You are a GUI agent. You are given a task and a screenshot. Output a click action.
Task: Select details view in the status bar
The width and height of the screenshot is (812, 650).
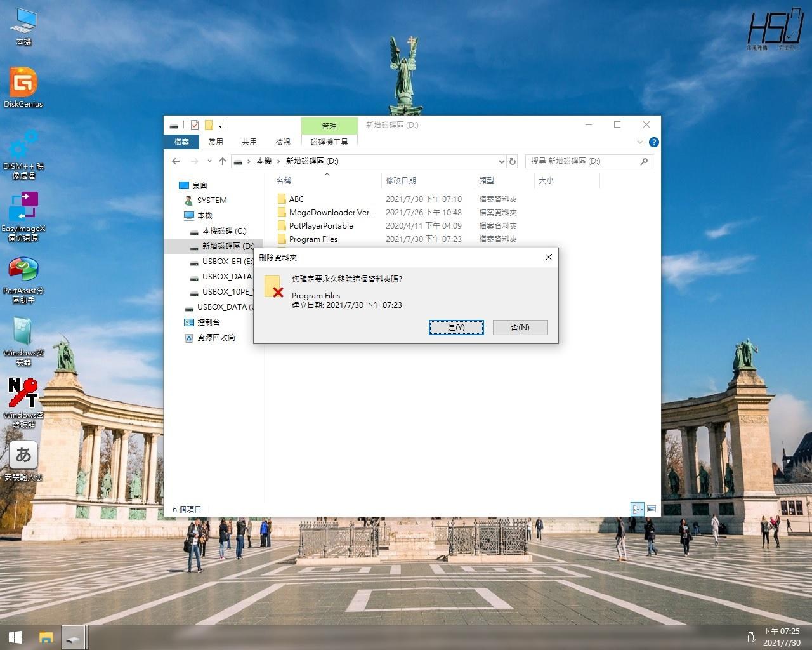click(x=638, y=508)
